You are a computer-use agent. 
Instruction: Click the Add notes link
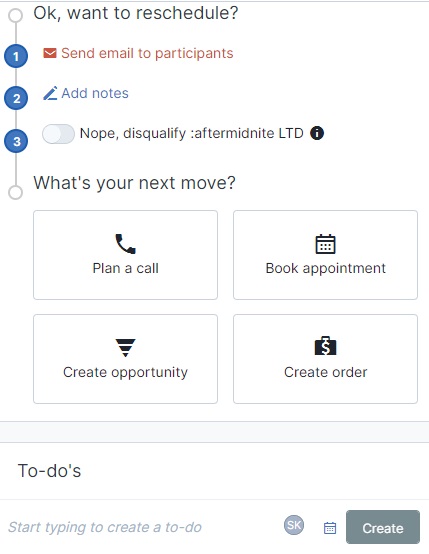[x=95, y=93]
